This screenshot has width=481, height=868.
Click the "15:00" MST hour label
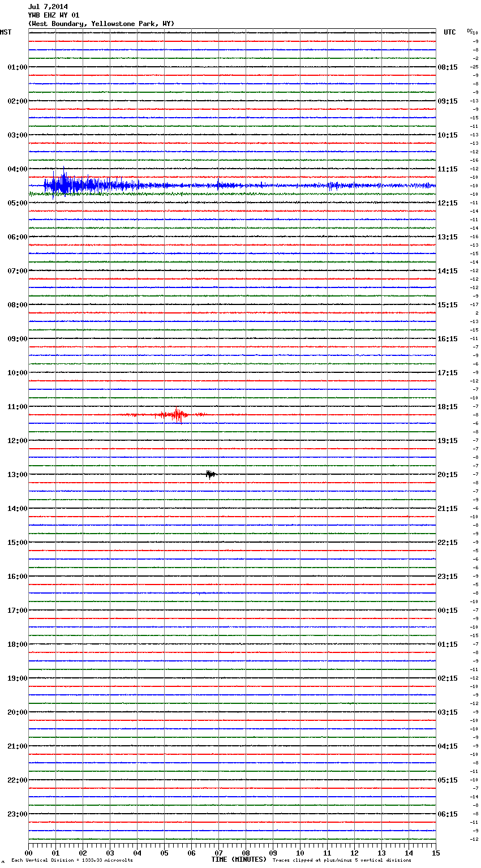(x=18, y=543)
